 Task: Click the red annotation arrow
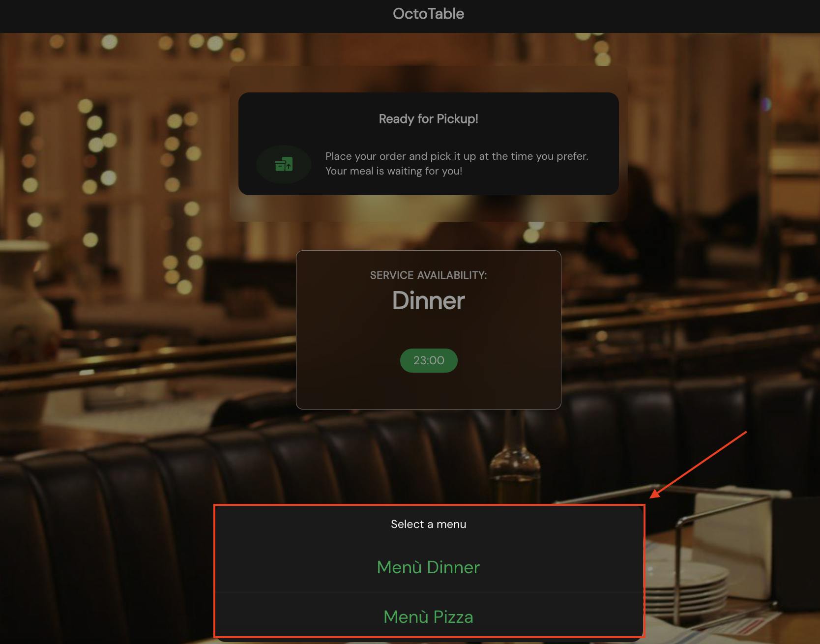pos(698,465)
